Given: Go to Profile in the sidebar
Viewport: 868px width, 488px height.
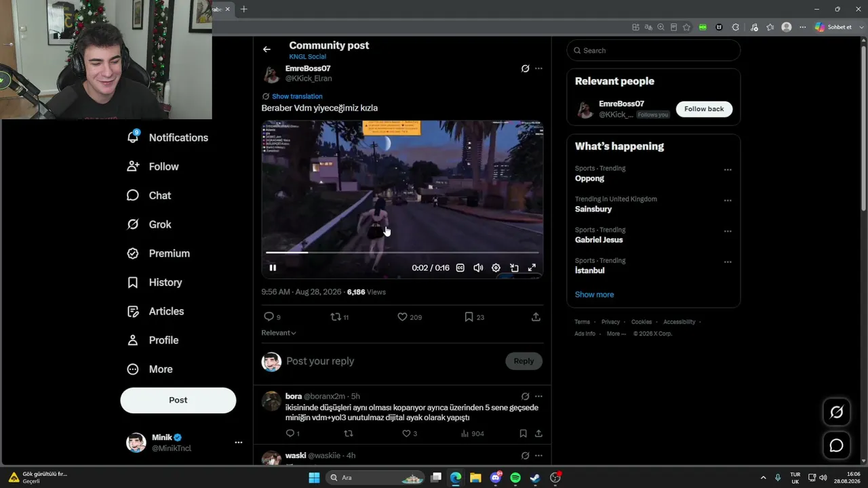Looking at the screenshot, I should [153, 340].
